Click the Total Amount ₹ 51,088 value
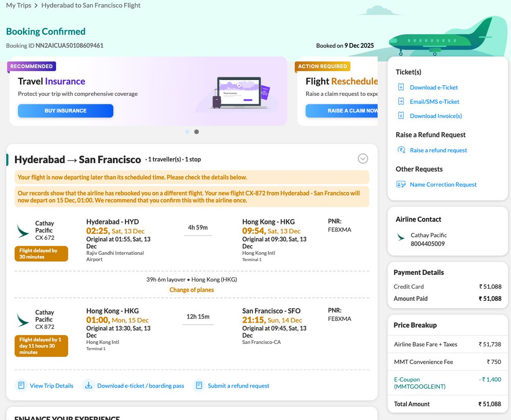Viewport: 511px width, 420px height. coord(490,404)
